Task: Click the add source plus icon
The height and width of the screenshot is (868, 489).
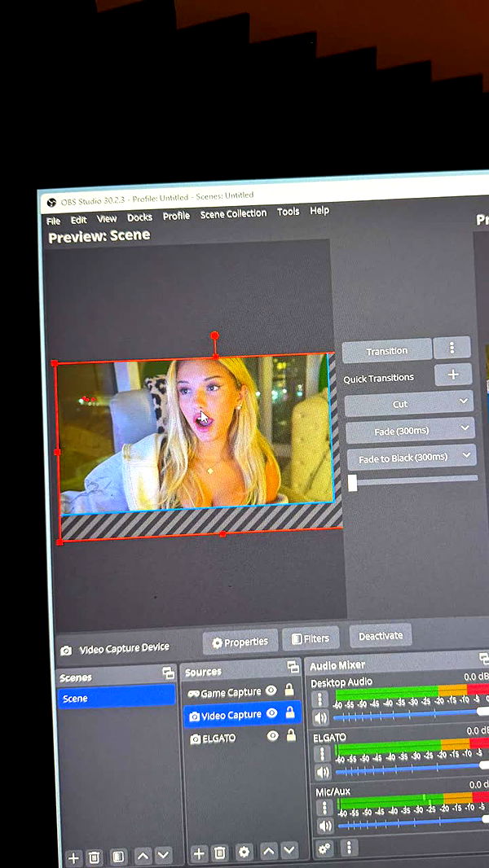Action: pos(198,853)
